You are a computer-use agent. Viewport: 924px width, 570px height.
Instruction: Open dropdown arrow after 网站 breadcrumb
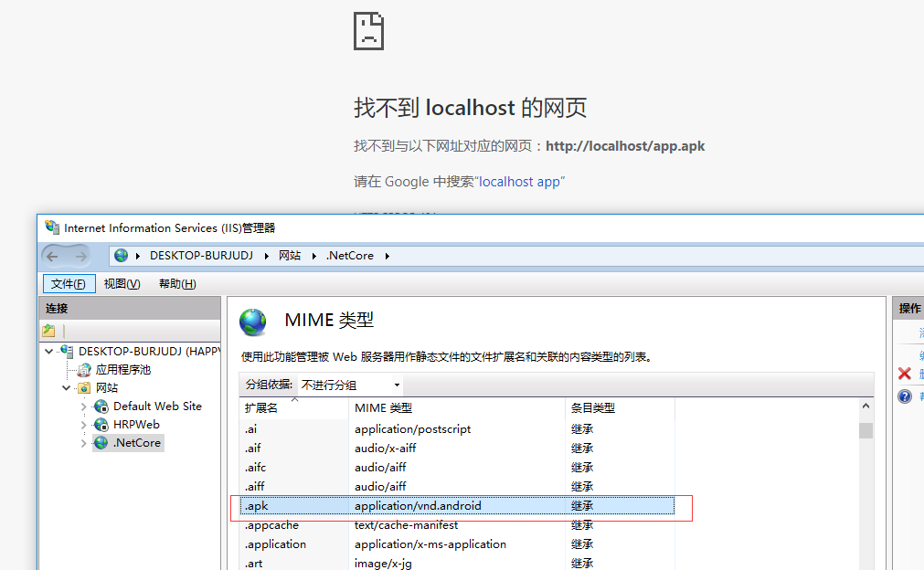(314, 256)
